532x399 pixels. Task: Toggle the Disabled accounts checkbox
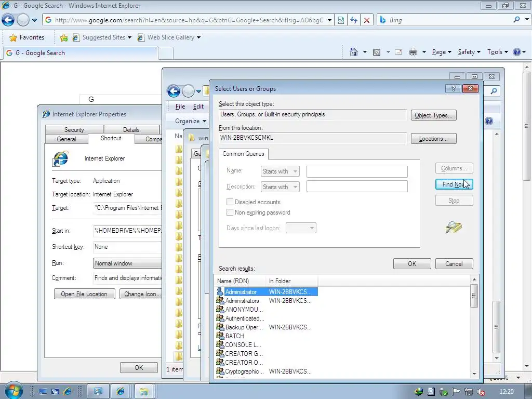pyautogui.click(x=230, y=202)
